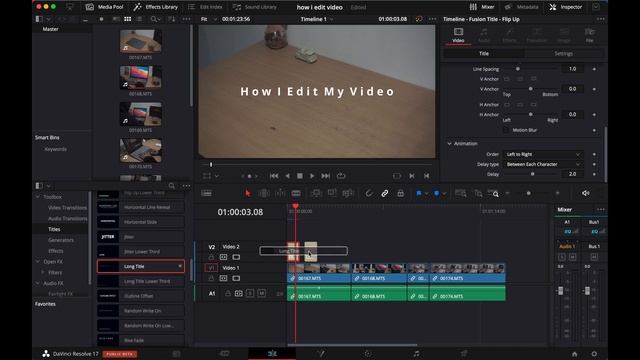Select Titles in Toolbox tree

tap(54, 229)
